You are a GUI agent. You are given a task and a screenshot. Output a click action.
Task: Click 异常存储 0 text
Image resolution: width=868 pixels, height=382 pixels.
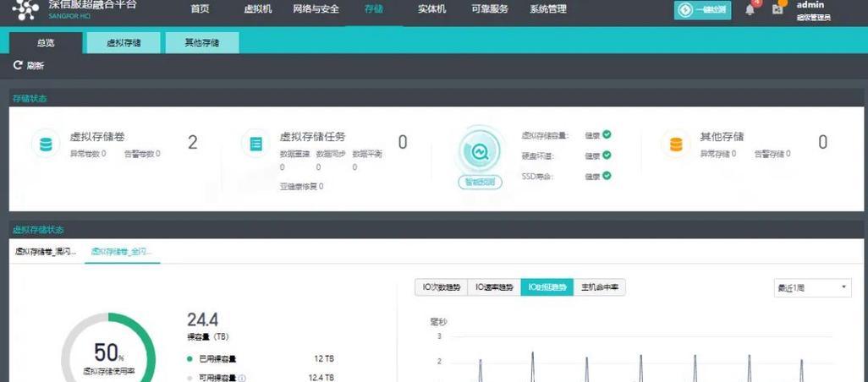(x=718, y=154)
